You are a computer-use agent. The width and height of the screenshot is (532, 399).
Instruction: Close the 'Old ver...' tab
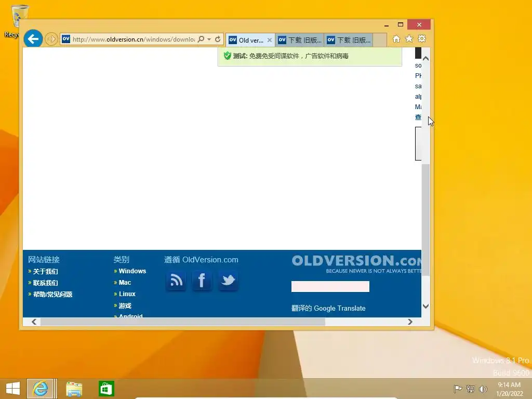[270, 40]
